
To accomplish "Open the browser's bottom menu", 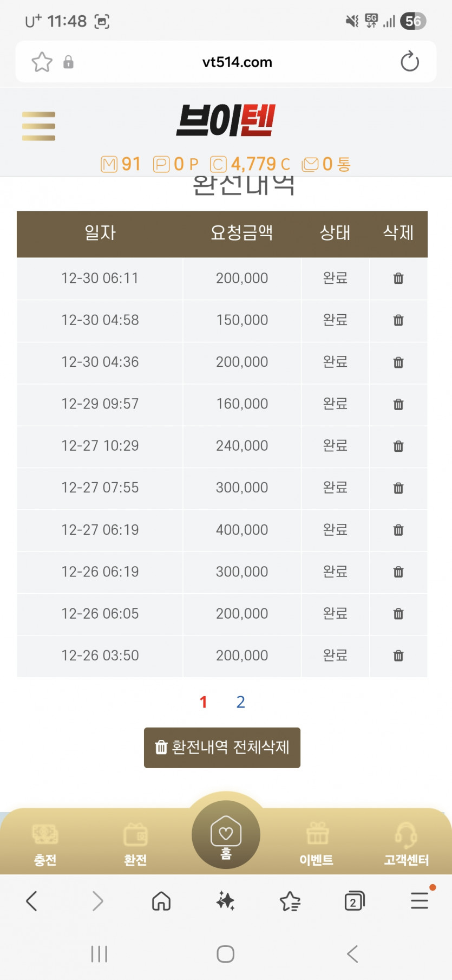I will coord(420,901).
